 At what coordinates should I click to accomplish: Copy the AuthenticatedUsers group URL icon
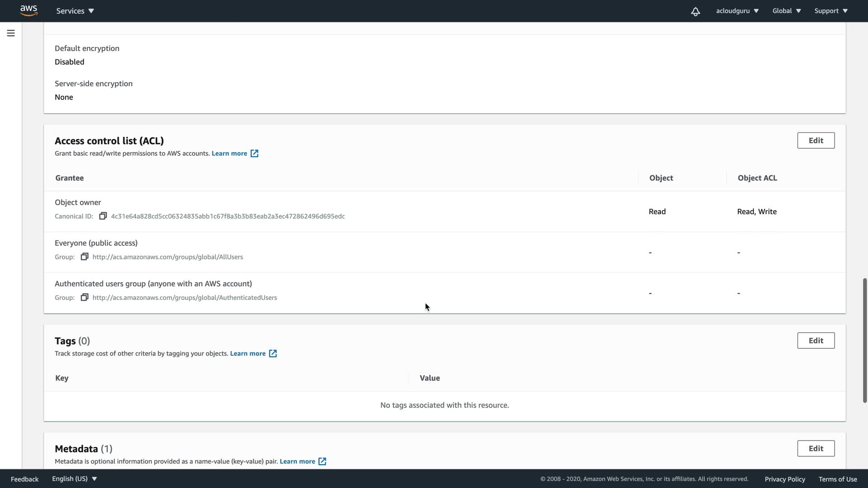click(84, 297)
